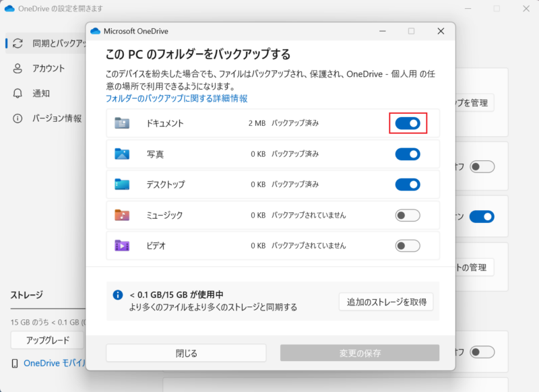This screenshot has height=392, width=539.
Task: Click the 閉じる button
Action: click(187, 353)
